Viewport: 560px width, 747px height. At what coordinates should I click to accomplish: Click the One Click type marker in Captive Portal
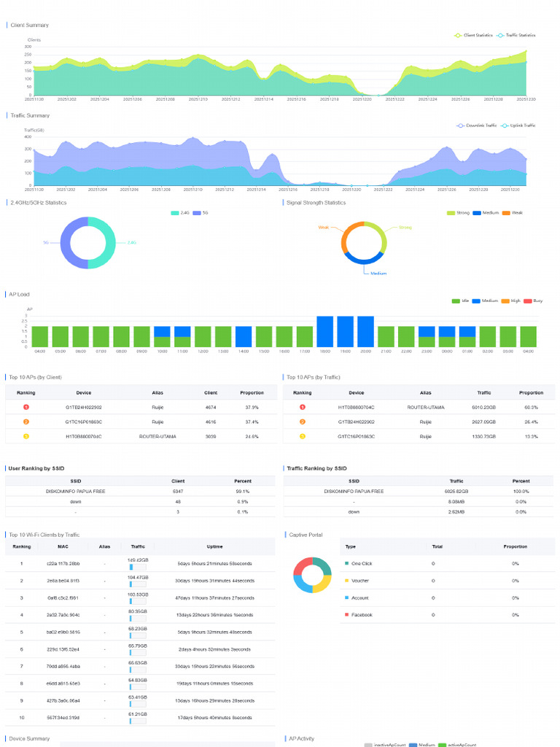coord(346,563)
